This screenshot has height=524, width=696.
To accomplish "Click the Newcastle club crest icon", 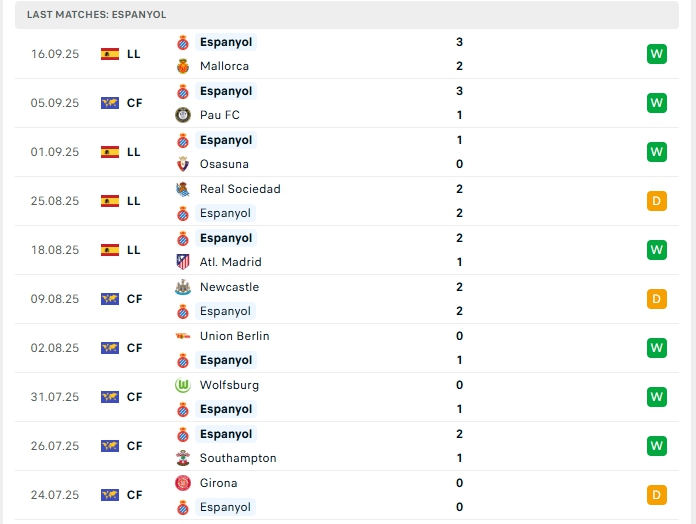I will 183,287.
